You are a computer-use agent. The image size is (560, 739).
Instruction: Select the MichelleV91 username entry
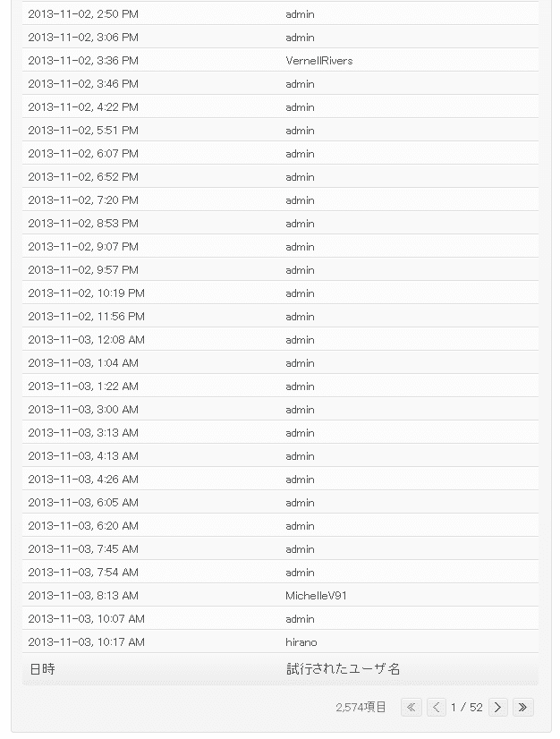(x=316, y=596)
